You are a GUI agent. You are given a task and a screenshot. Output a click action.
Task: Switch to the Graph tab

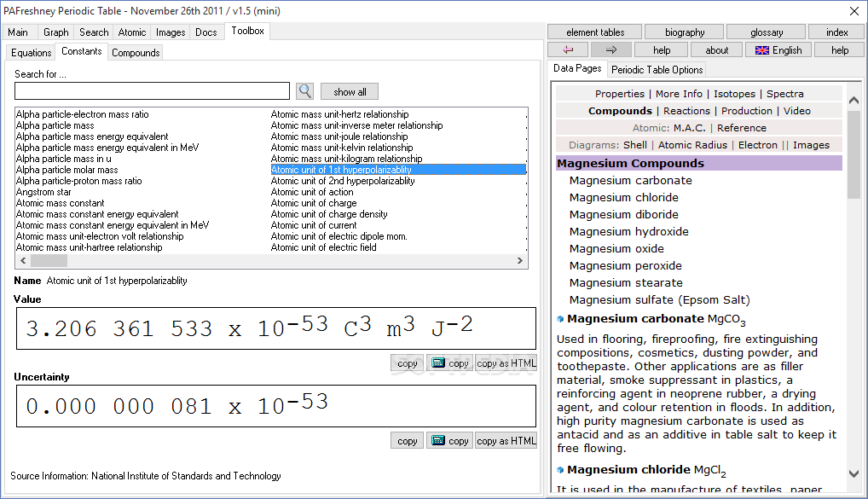coord(56,32)
